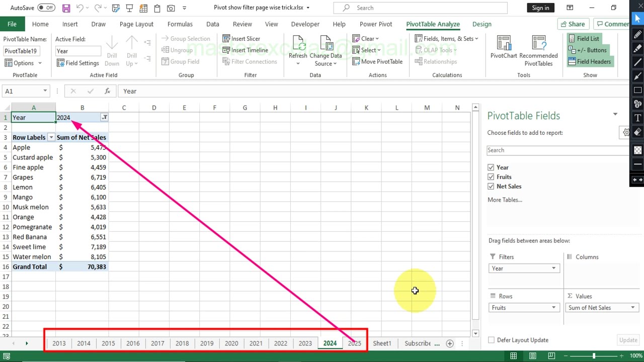
Task: Open Fields, Items, & Sets dropdown
Action: coord(446,39)
